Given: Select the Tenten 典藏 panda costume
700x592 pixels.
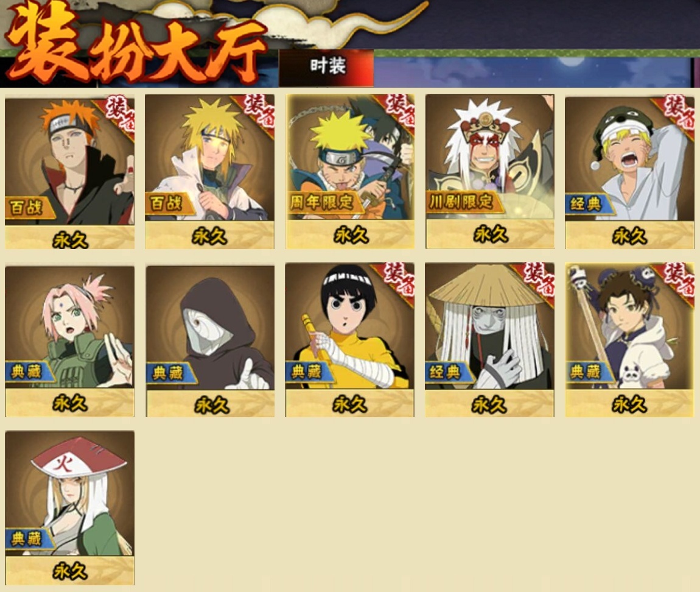Looking at the screenshot, I should click(629, 340).
